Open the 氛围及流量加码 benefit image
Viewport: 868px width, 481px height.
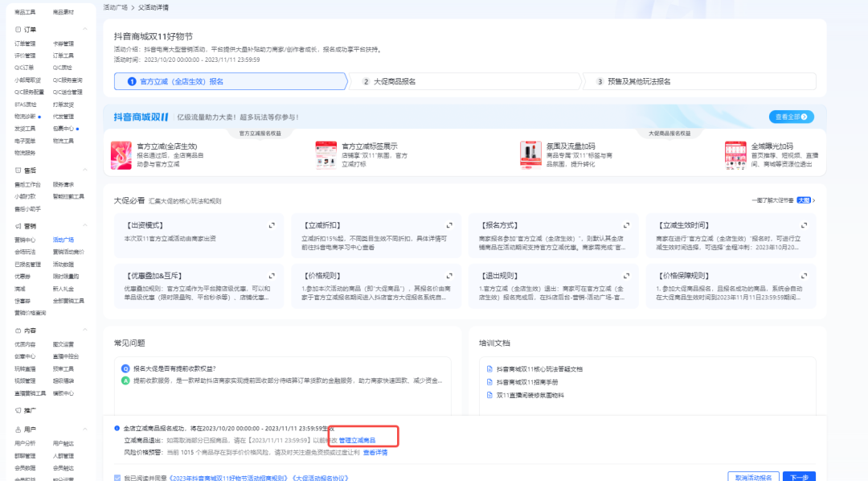530,155
